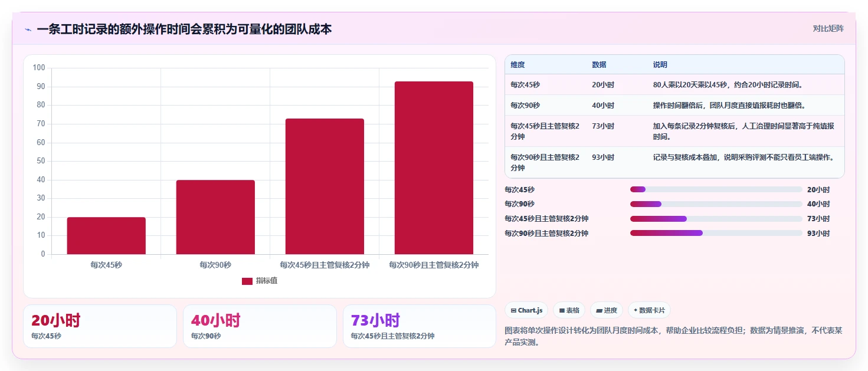Click the 维度 column header
Screen dimensions: 868x371
[517, 65]
